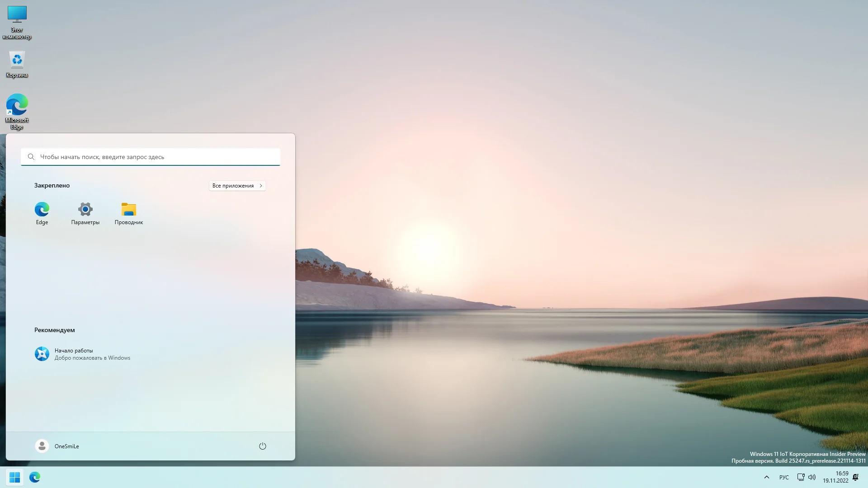The image size is (868, 488).
Task: Open the Корзина recycle bin
Action: click(x=17, y=60)
